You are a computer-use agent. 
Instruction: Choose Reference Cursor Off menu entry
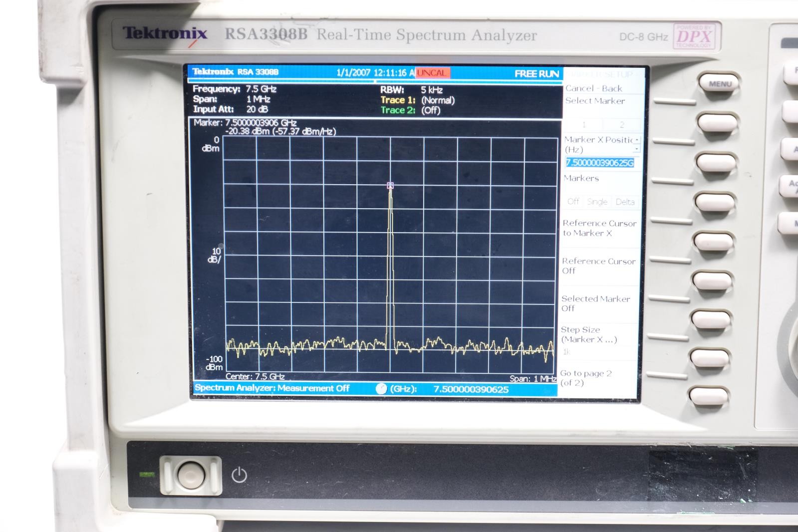[598, 266]
